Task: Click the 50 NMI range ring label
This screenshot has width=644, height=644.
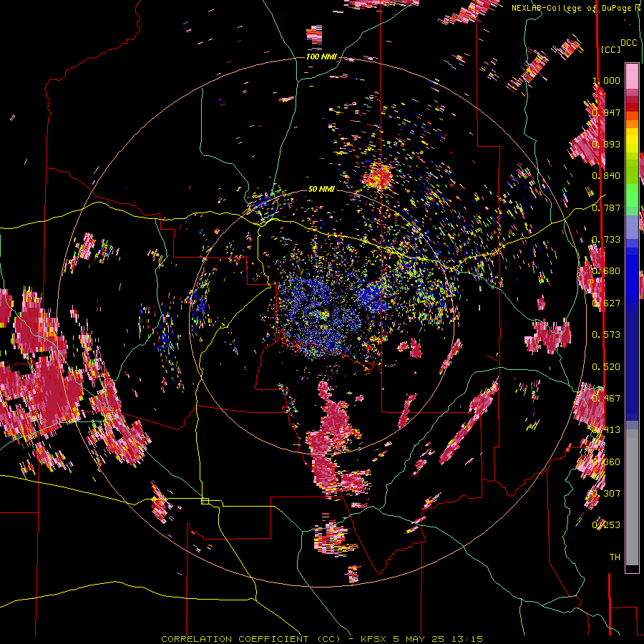Action: [x=321, y=190]
